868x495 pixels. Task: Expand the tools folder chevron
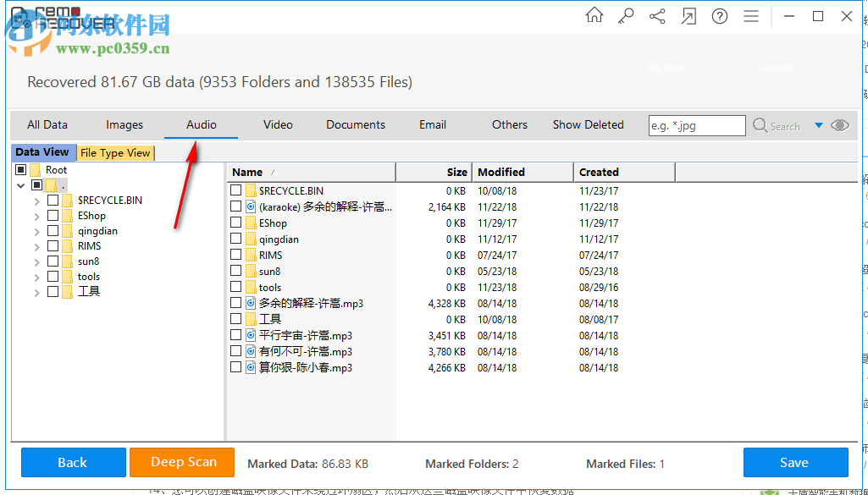tap(36, 276)
